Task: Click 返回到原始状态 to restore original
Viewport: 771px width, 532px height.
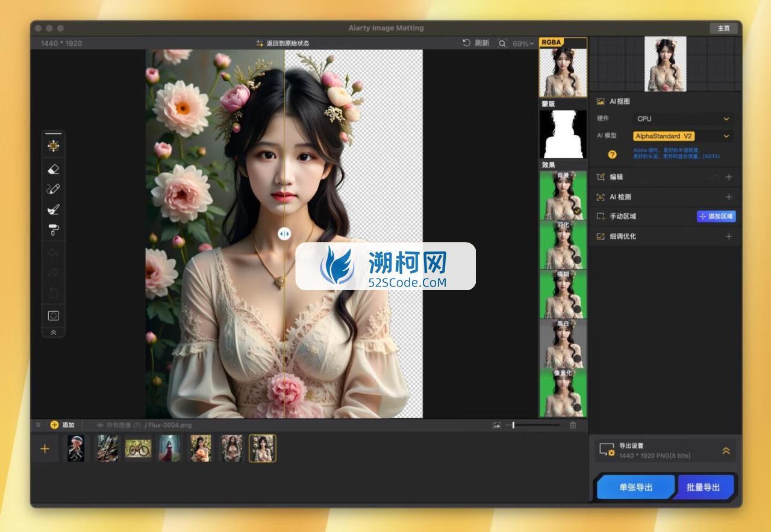Action: [282, 43]
